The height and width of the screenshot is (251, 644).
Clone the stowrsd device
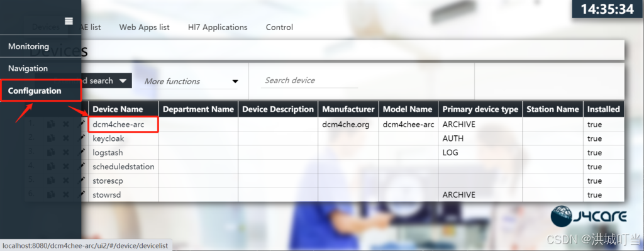click(51, 194)
